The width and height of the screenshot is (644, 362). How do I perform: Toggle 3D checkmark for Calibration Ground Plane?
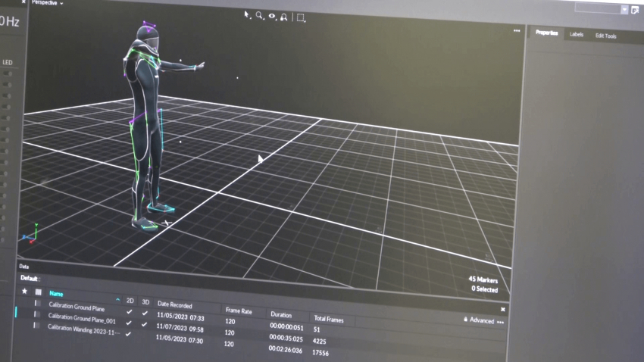tap(146, 312)
